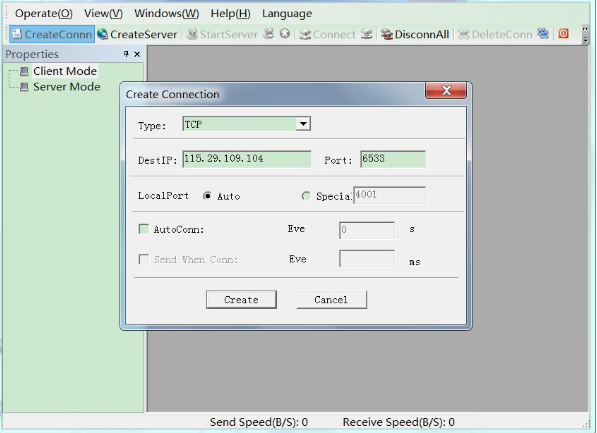The image size is (597, 433).
Task: Click the Create button
Action: pyautogui.click(x=241, y=300)
